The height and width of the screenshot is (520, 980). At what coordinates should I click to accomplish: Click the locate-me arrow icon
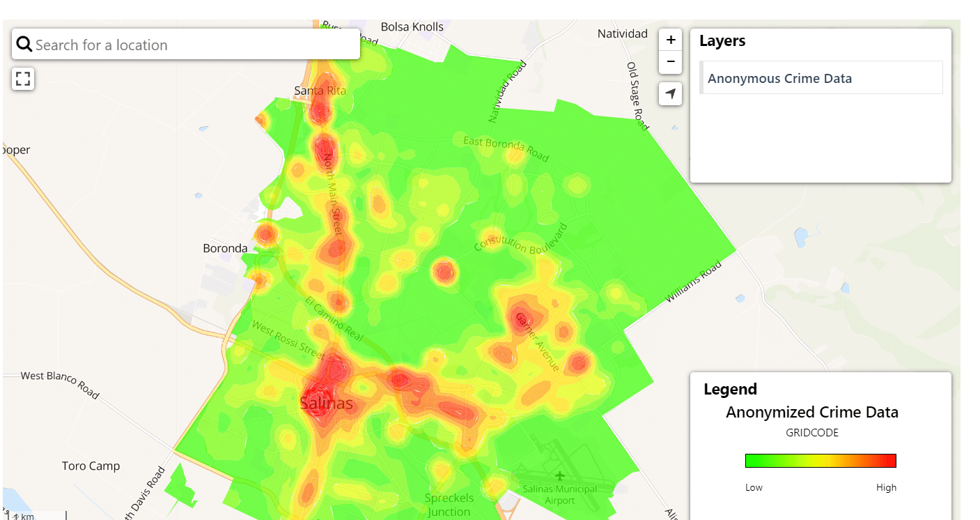670,93
